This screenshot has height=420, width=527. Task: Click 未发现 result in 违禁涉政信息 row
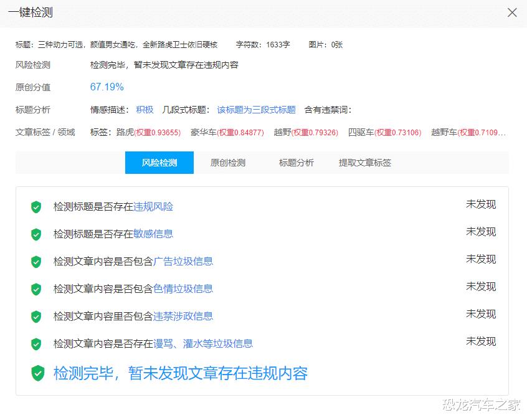point(481,313)
